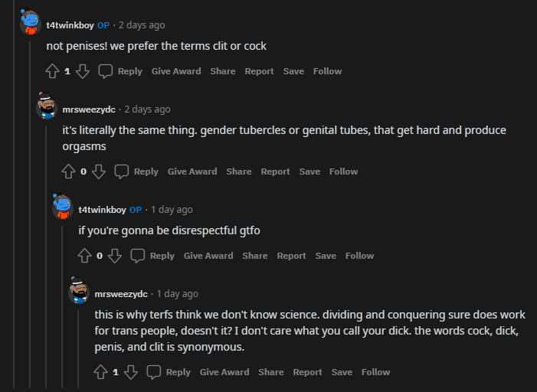
Task: Click mrsweezydc's avatar on the first reply
Action: coord(47,108)
